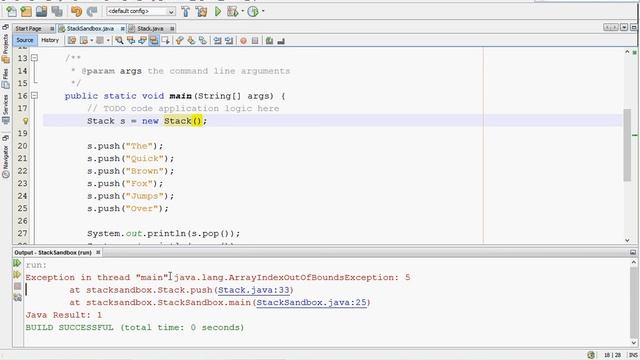640x360 pixels.
Task: Close the StackSandbox.java tab
Action: pos(122,29)
